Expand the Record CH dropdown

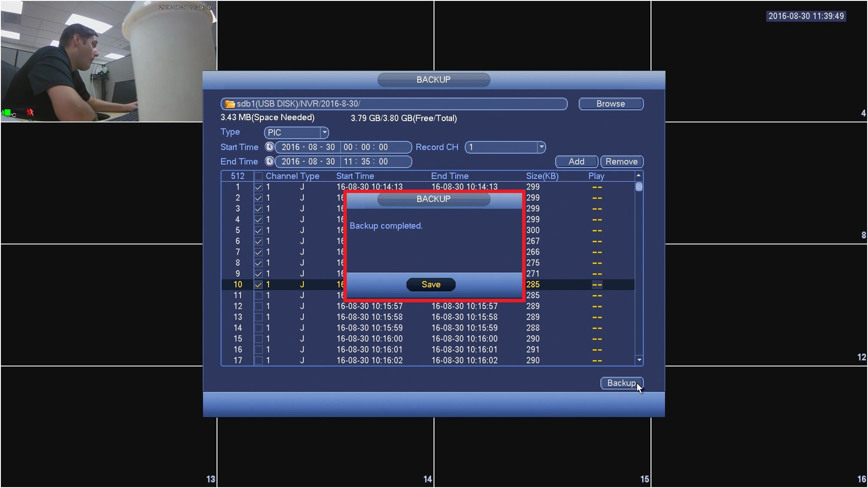(541, 147)
